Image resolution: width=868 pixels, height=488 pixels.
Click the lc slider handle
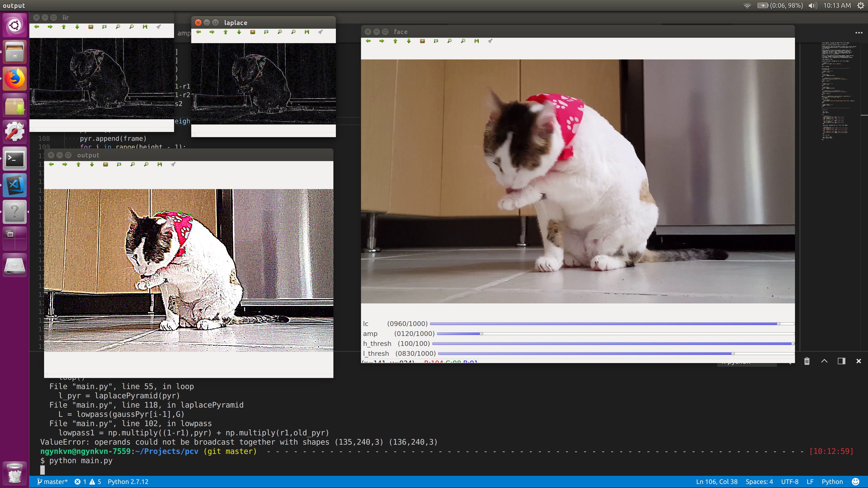[x=778, y=324]
